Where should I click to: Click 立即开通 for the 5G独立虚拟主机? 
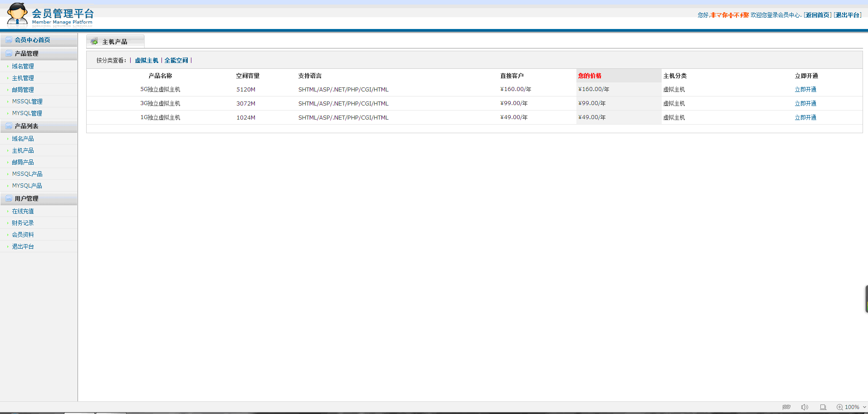805,90
